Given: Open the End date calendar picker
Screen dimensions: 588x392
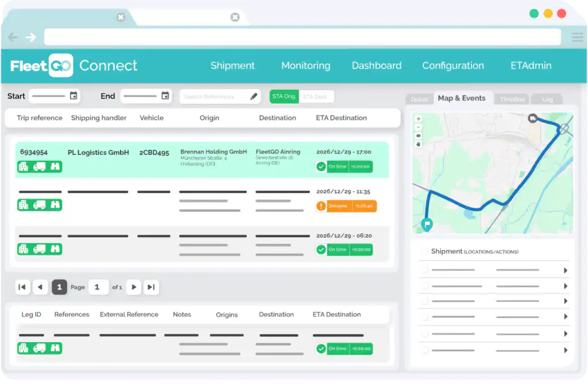Looking at the screenshot, I should (165, 96).
